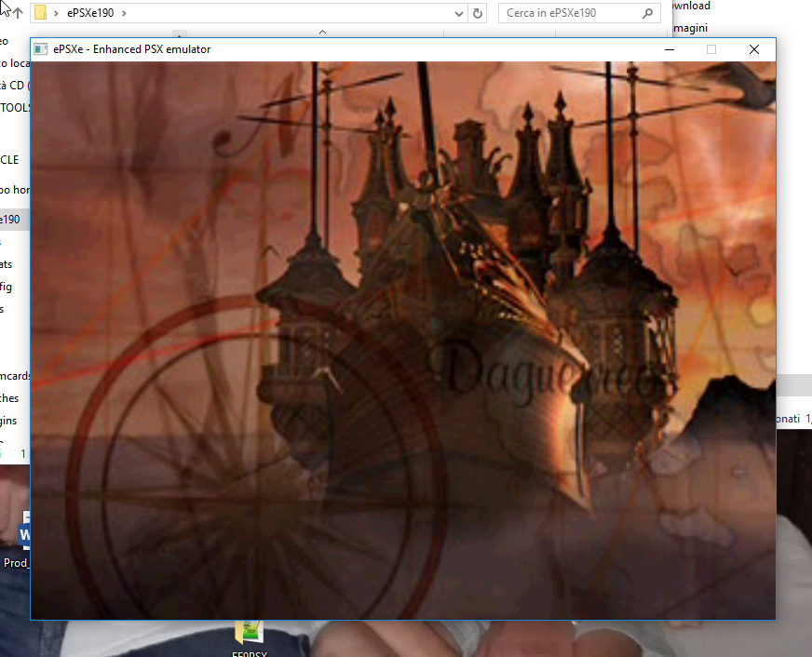This screenshot has height=657, width=812.
Task: Click the search magnifier icon in Explorer
Action: (x=647, y=13)
